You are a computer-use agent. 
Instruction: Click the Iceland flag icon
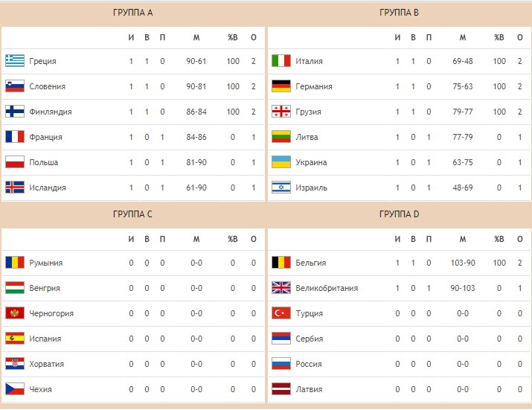coord(15,188)
